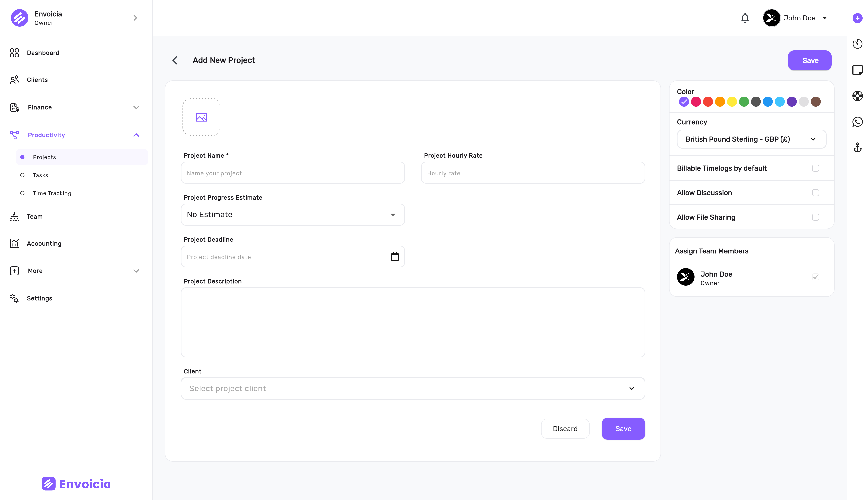Image resolution: width=868 pixels, height=500 pixels.
Task: Click the Discard button
Action: coord(565,429)
